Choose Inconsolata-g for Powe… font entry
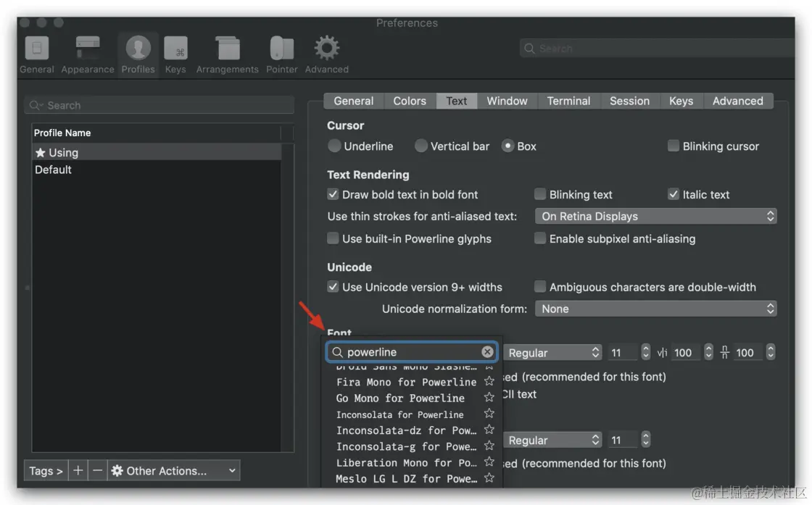Image resolution: width=812 pixels, height=505 pixels. (x=406, y=446)
